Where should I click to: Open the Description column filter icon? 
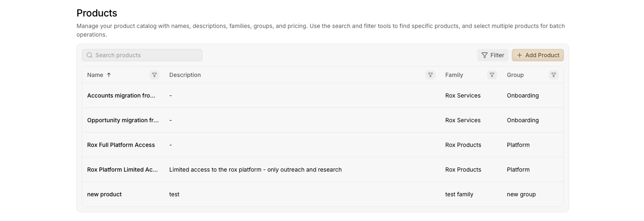pos(430,75)
